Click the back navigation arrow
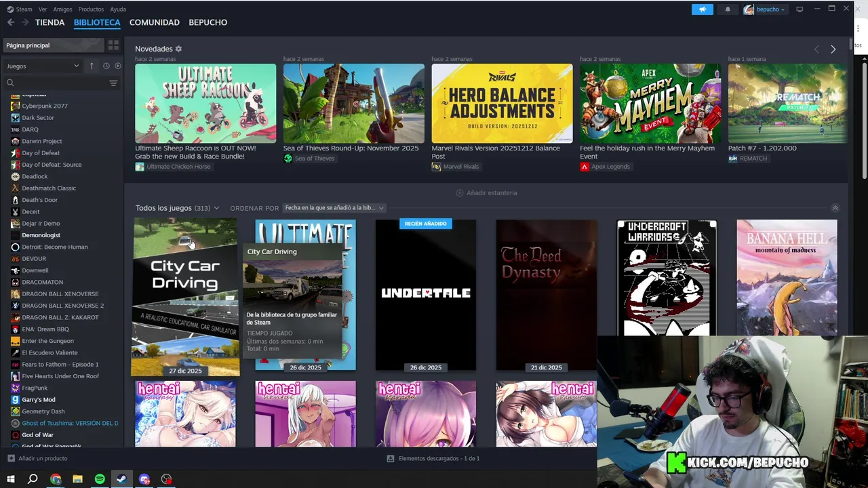Image resolution: width=868 pixels, height=488 pixels. (10, 22)
